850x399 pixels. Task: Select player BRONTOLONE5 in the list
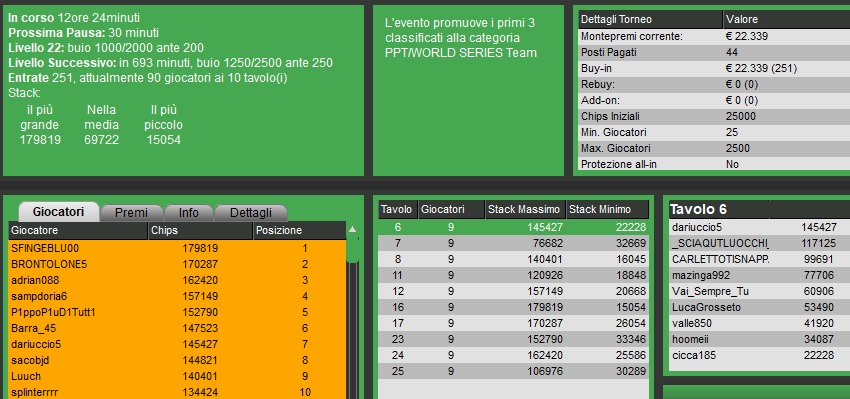[x=178, y=265]
